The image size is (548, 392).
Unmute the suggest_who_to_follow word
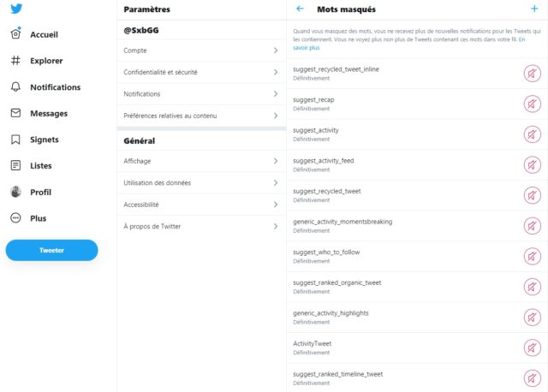532,256
